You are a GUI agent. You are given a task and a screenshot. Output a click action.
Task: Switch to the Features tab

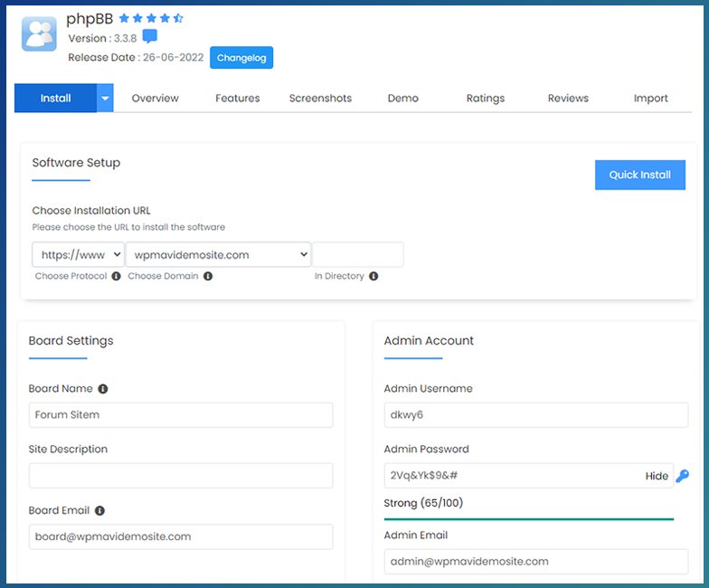pos(237,98)
